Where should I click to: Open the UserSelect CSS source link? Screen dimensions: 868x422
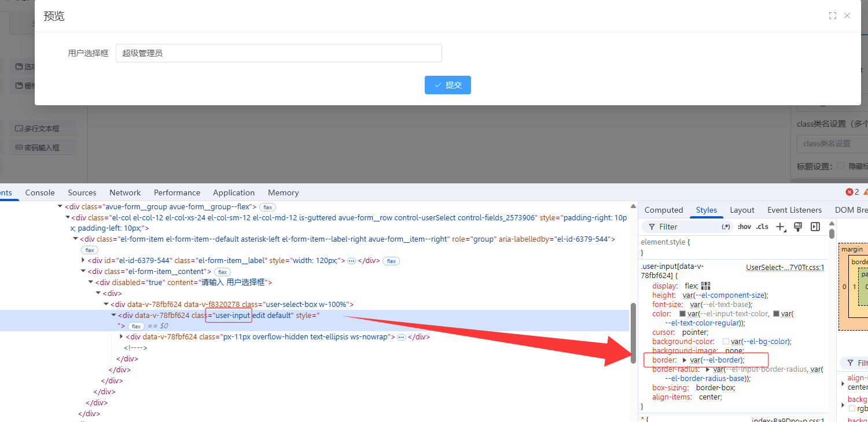tap(785, 267)
